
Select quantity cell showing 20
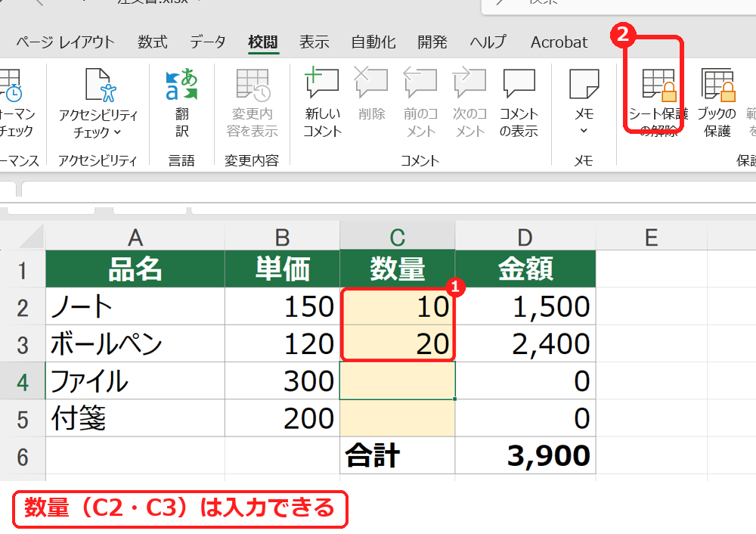[x=398, y=343]
